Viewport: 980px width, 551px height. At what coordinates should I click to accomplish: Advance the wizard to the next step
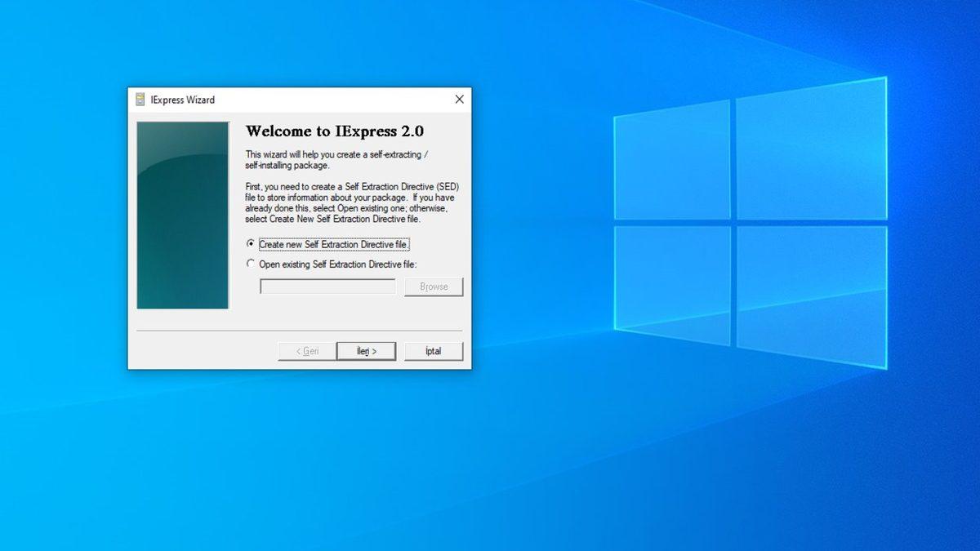coord(366,350)
